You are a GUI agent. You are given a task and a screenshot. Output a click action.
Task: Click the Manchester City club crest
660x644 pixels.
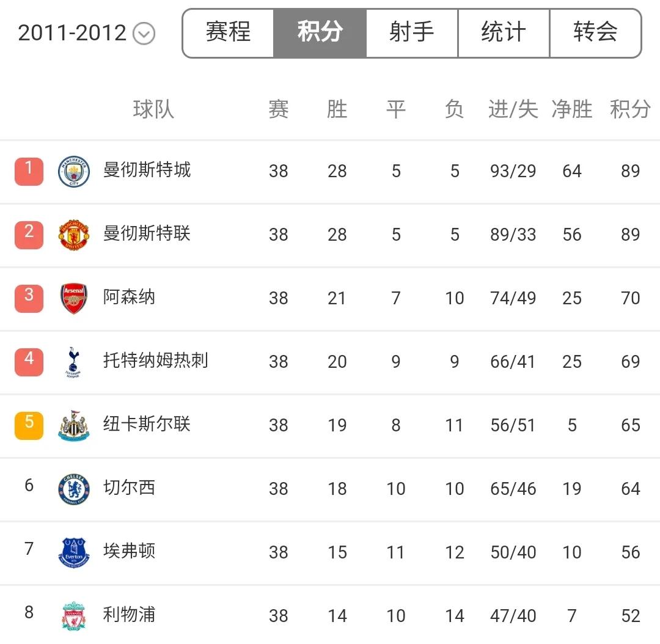74,172
